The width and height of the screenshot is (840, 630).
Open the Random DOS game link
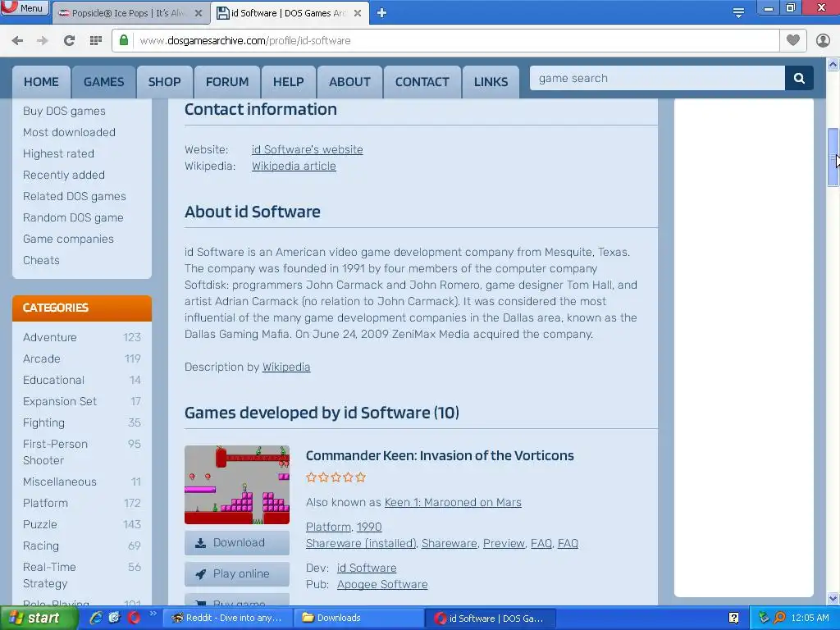tap(73, 218)
